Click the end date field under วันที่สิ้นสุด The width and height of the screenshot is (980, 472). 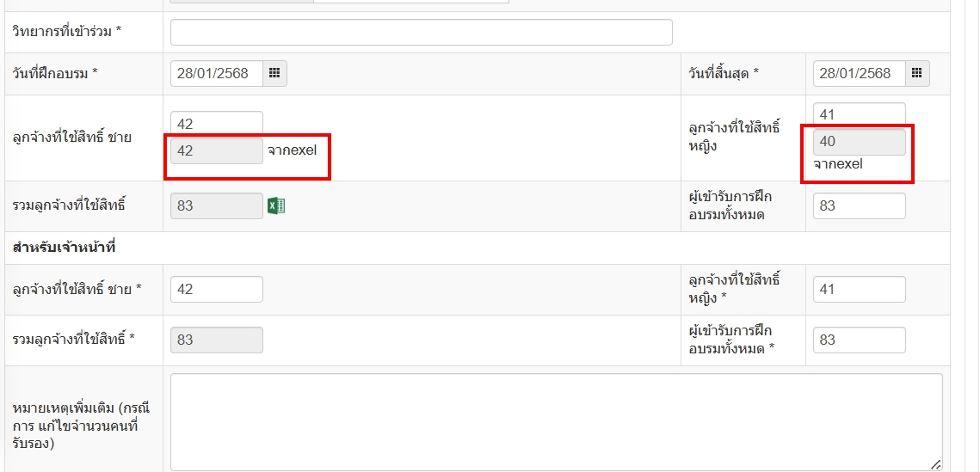point(860,74)
